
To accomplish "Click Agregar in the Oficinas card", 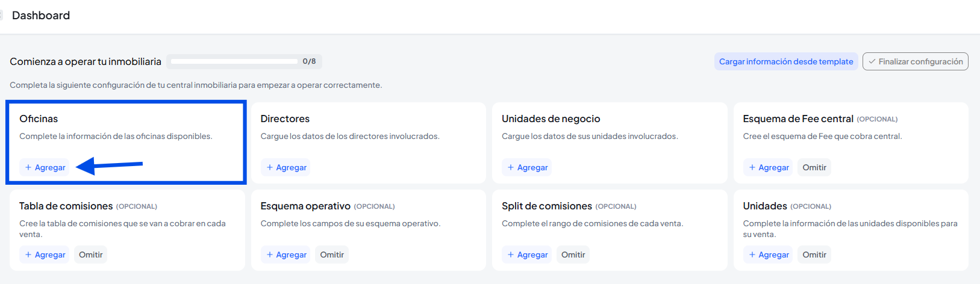I will coord(45,167).
